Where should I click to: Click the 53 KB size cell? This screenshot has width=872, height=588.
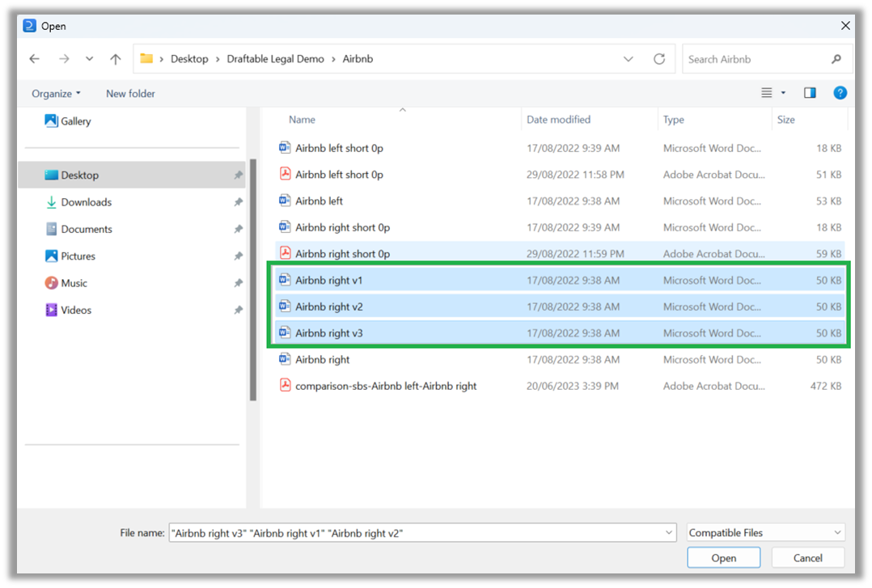click(x=828, y=201)
